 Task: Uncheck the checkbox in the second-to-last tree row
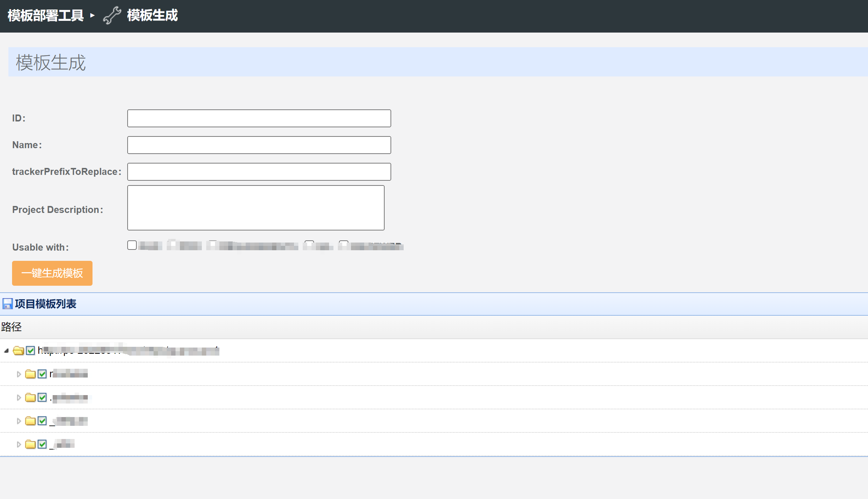(x=42, y=421)
